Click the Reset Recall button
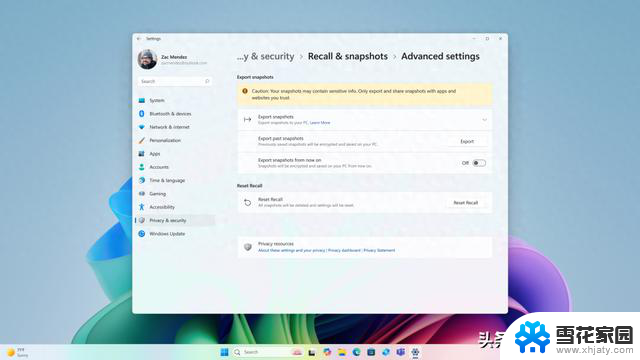The height and width of the screenshot is (360, 640). (466, 203)
